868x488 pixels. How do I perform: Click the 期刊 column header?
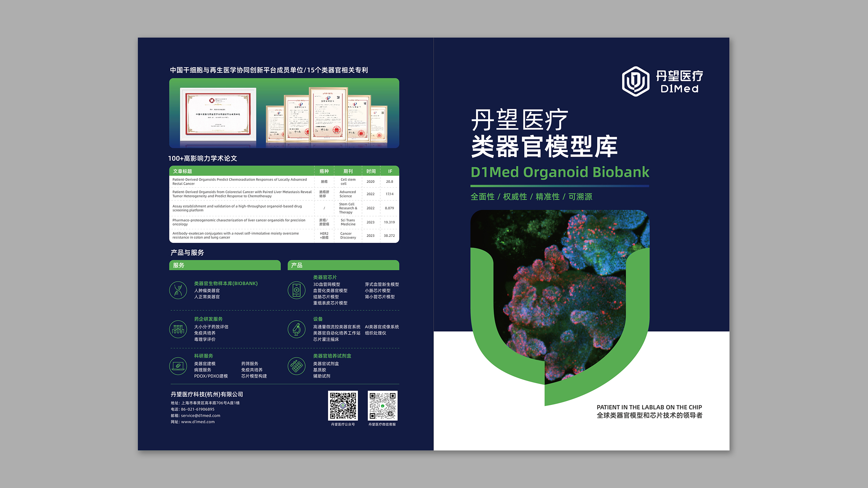point(348,171)
